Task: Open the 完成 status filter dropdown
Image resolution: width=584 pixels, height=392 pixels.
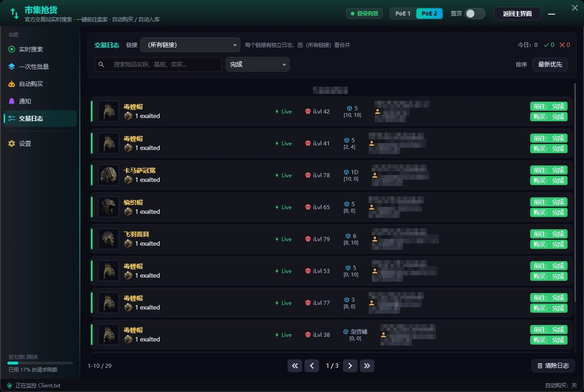Action: coord(258,64)
